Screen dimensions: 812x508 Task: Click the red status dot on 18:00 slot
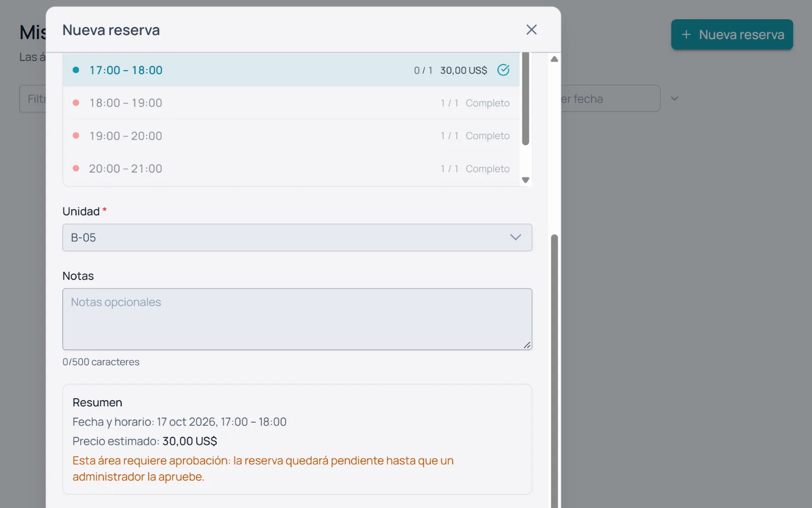click(x=76, y=103)
